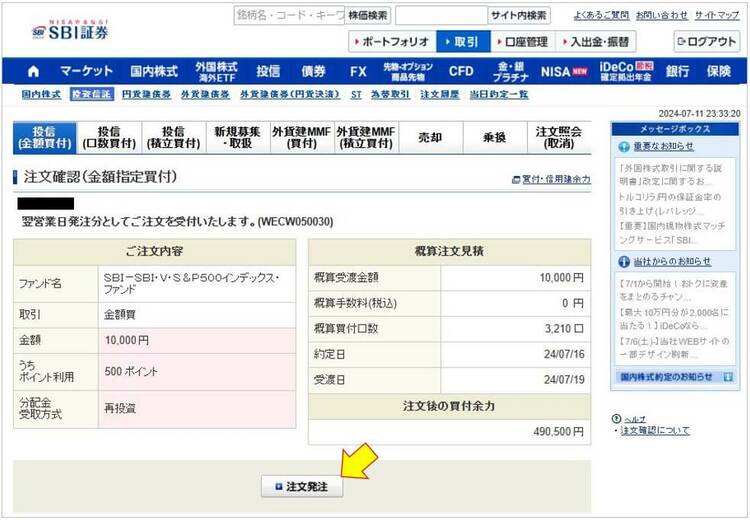Focus the site search input field
The width and height of the screenshot is (750, 520).
click(441, 15)
